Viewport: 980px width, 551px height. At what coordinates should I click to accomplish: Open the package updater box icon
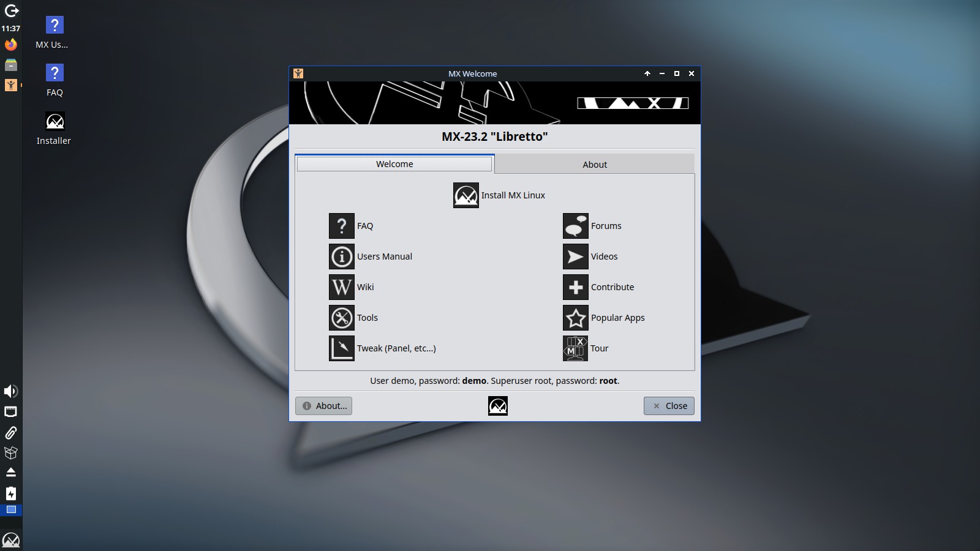click(11, 452)
